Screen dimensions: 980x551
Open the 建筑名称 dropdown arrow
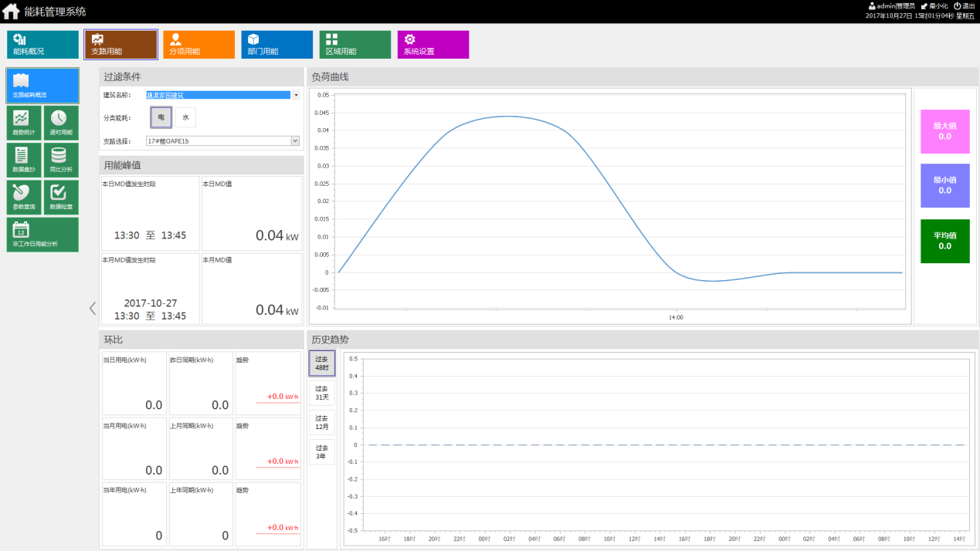point(296,95)
